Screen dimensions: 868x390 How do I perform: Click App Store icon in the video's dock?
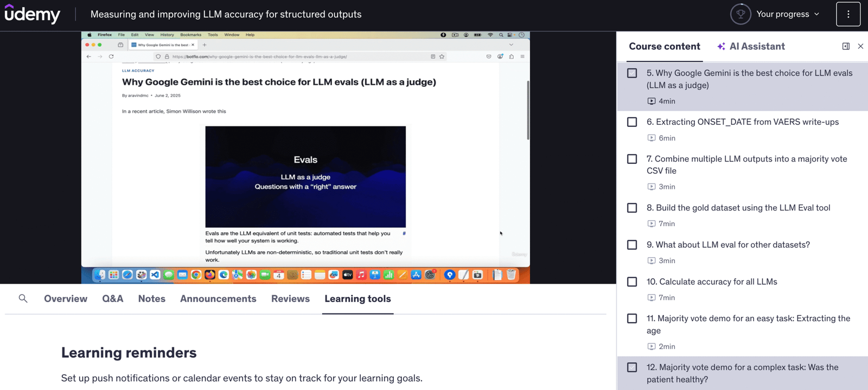[x=416, y=275]
